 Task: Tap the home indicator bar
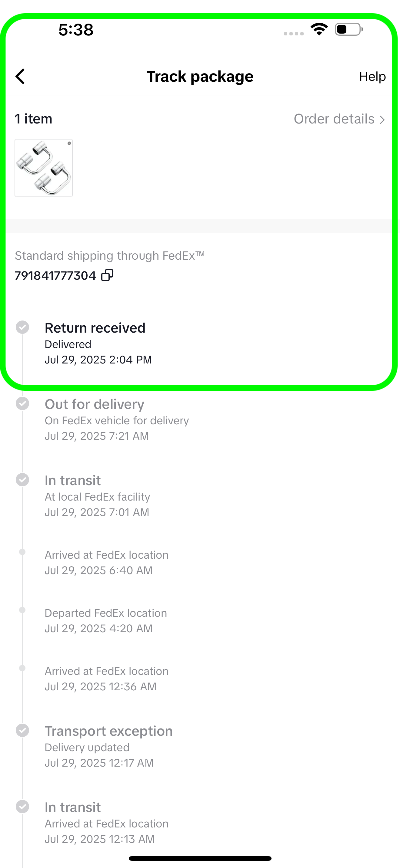coord(200,858)
